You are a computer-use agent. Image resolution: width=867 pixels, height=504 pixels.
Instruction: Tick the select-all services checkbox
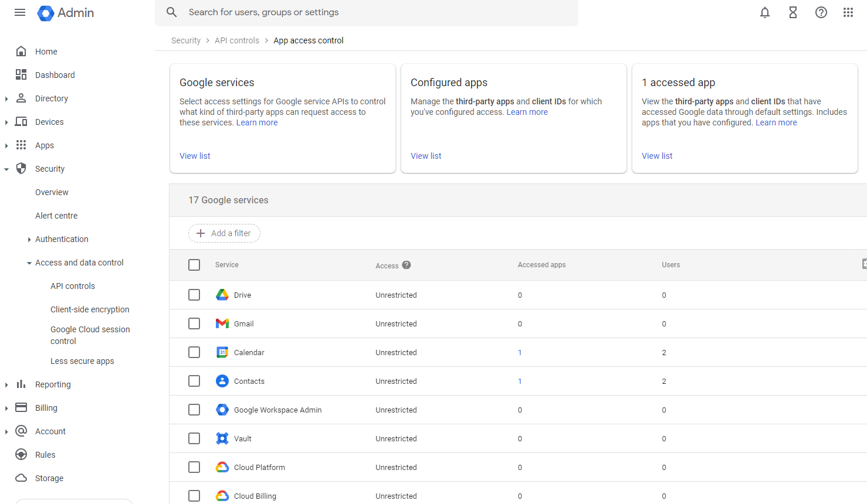point(194,265)
